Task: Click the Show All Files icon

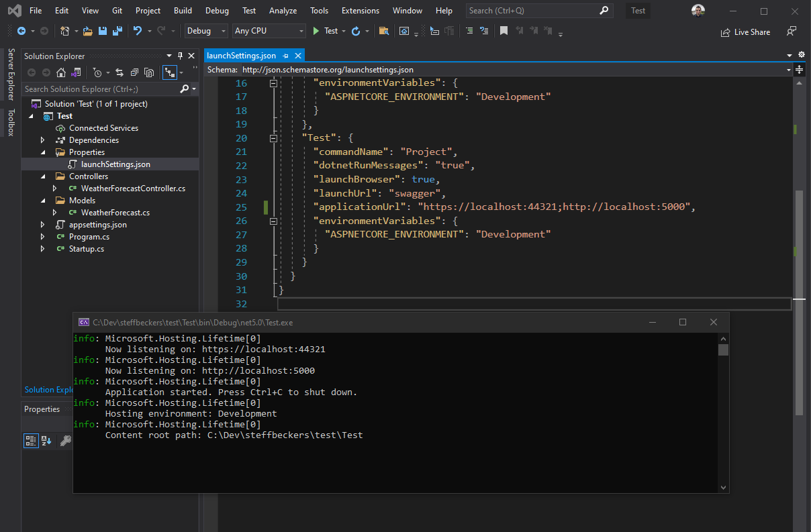Action: [149, 72]
